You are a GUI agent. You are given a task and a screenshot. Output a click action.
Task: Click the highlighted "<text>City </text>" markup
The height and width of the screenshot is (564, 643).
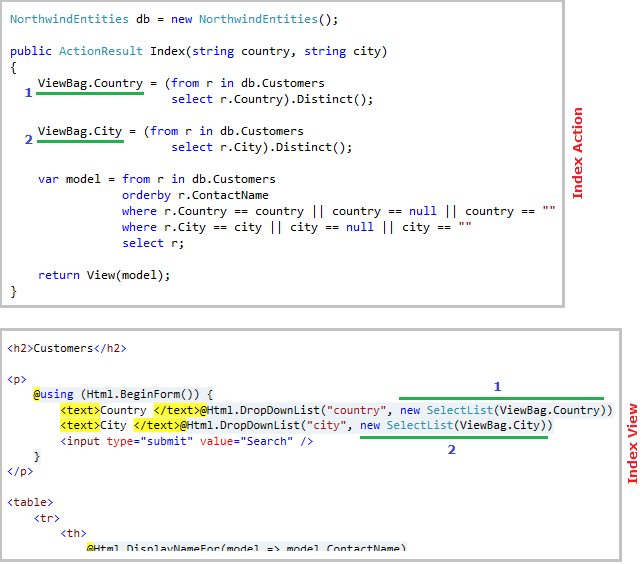point(120,425)
